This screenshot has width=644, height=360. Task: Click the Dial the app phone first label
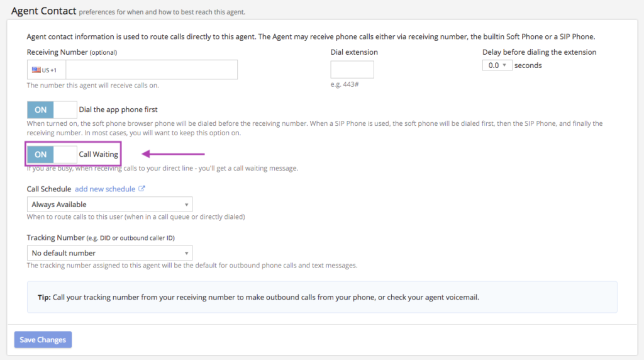(118, 110)
